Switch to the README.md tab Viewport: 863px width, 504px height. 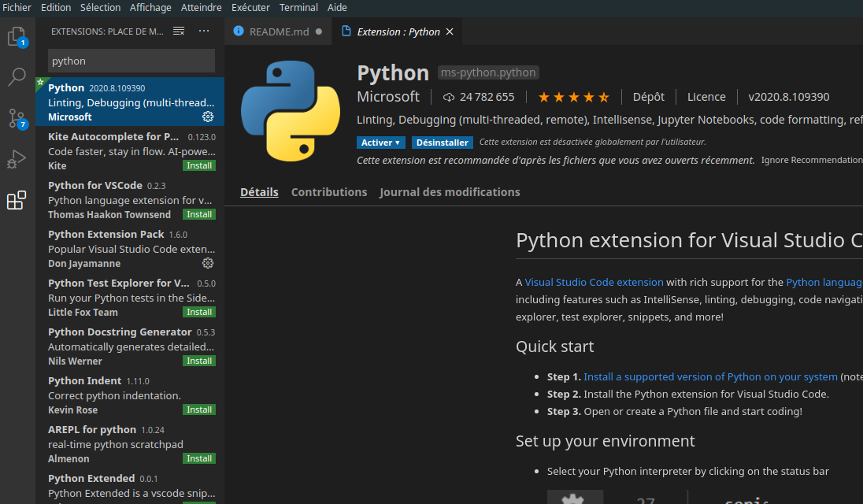279,32
